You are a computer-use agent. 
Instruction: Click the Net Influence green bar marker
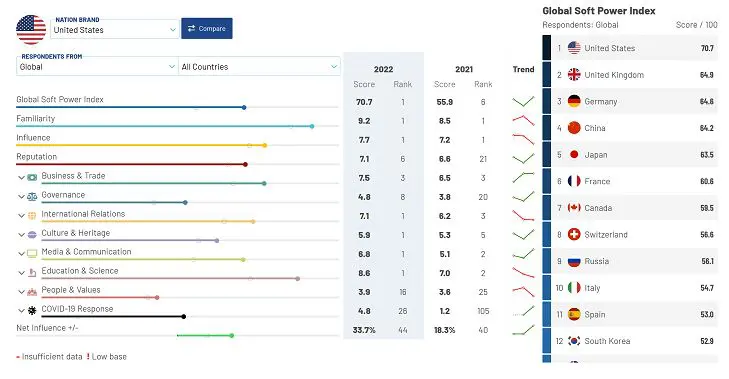(x=232, y=335)
